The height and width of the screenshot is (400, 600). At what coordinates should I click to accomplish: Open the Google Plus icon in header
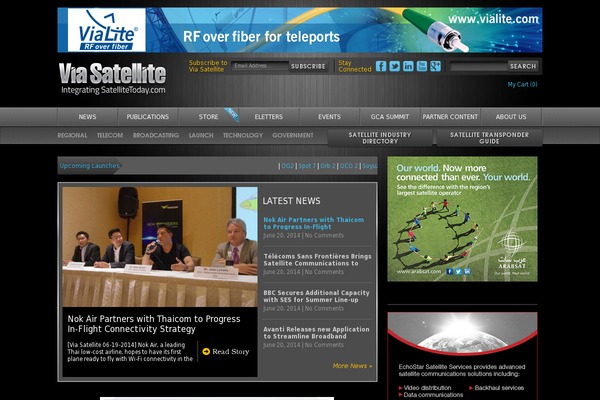[435, 66]
